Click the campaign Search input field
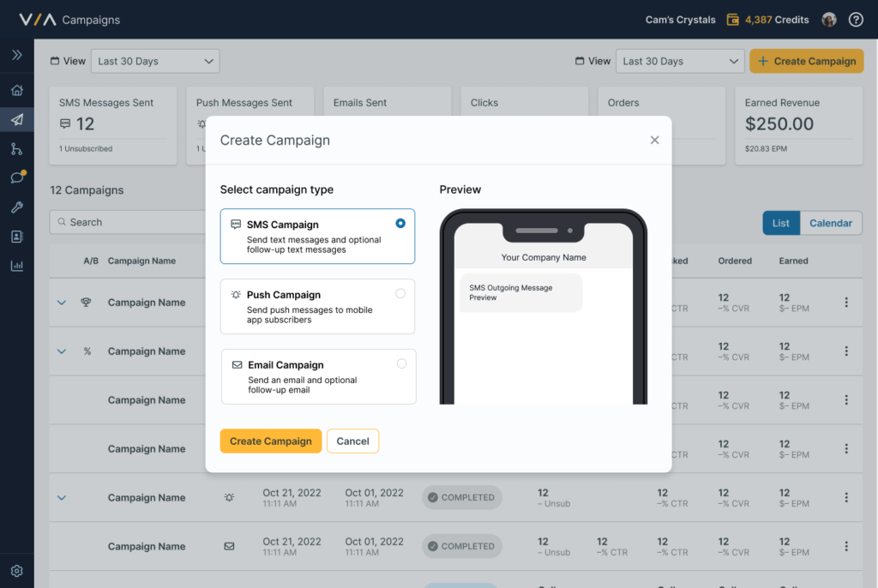Screen dimensions: 878x588 tap(129, 222)
